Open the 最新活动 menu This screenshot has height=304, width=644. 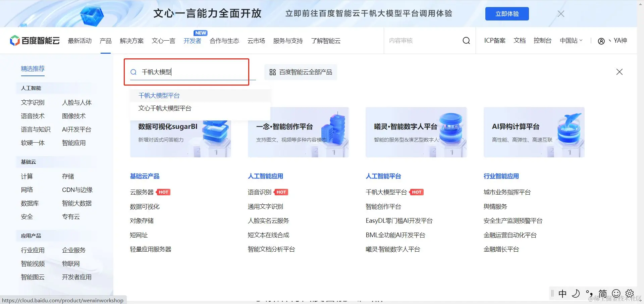pyautogui.click(x=80, y=41)
